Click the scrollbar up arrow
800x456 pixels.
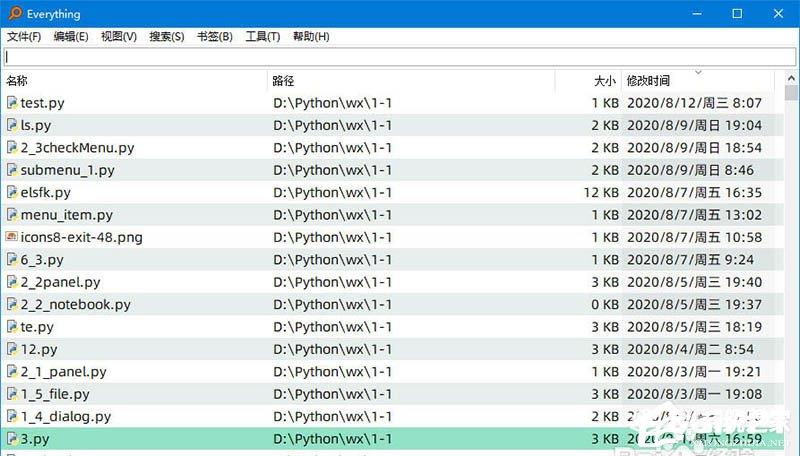tap(791, 79)
